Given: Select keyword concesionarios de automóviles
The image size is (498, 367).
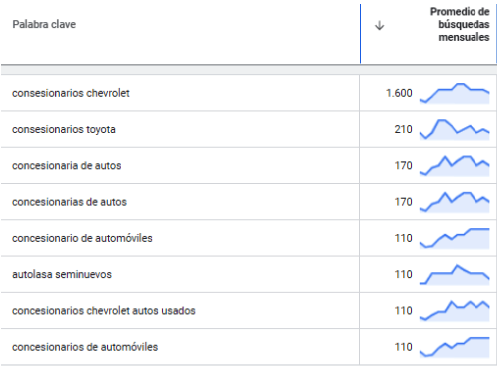Looking at the screenshot, I should tap(85, 347).
